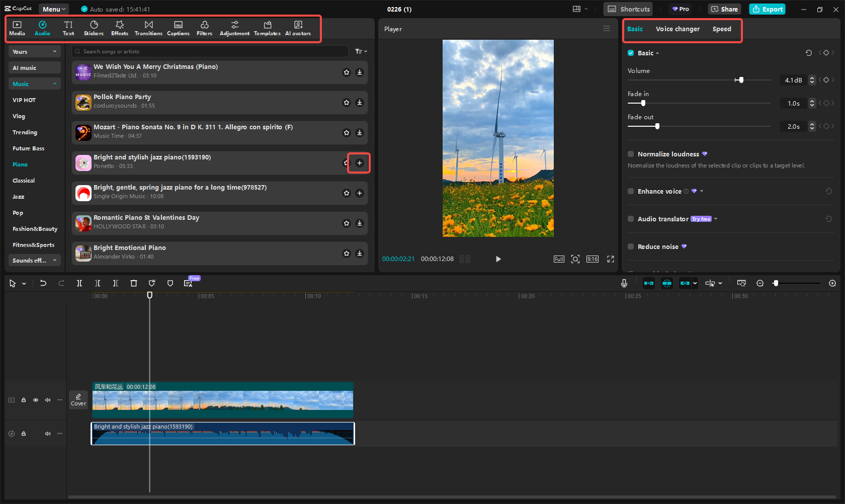
Task: Mute the audio track
Action: [x=48, y=433]
